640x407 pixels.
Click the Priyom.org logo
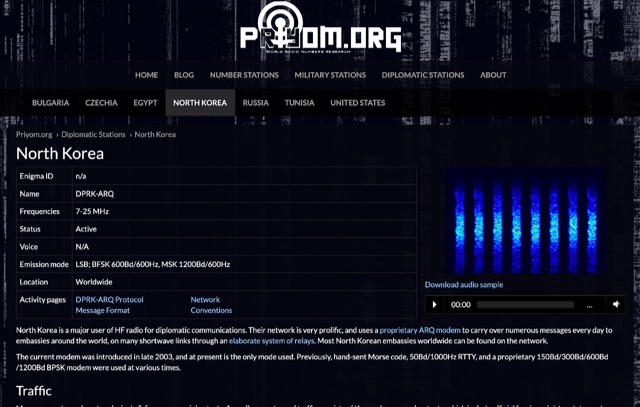point(320,30)
